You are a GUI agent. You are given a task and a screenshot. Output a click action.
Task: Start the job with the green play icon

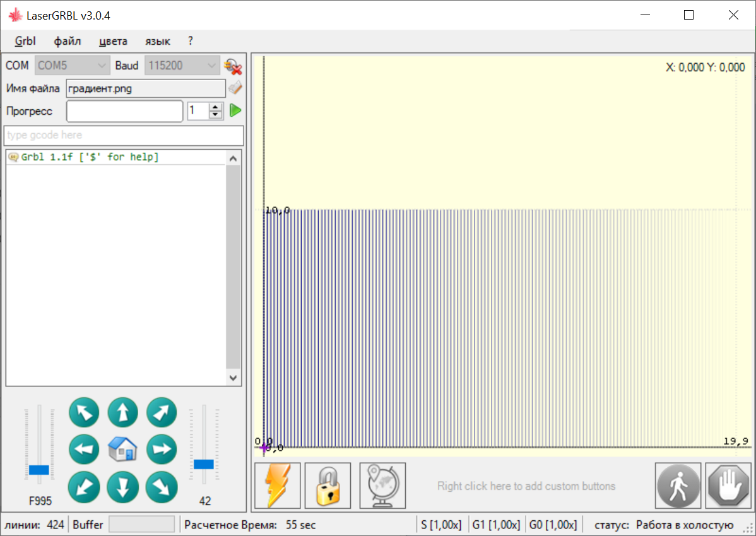click(235, 110)
